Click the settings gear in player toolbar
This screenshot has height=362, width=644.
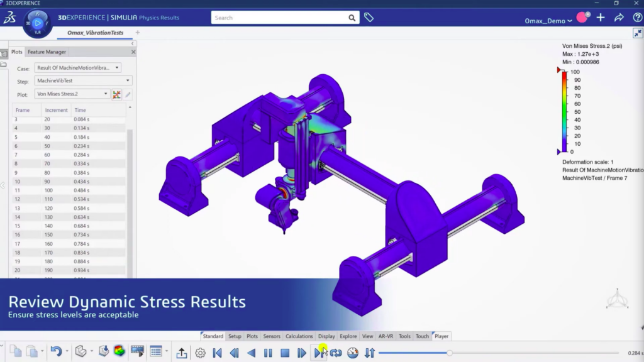coord(200,353)
